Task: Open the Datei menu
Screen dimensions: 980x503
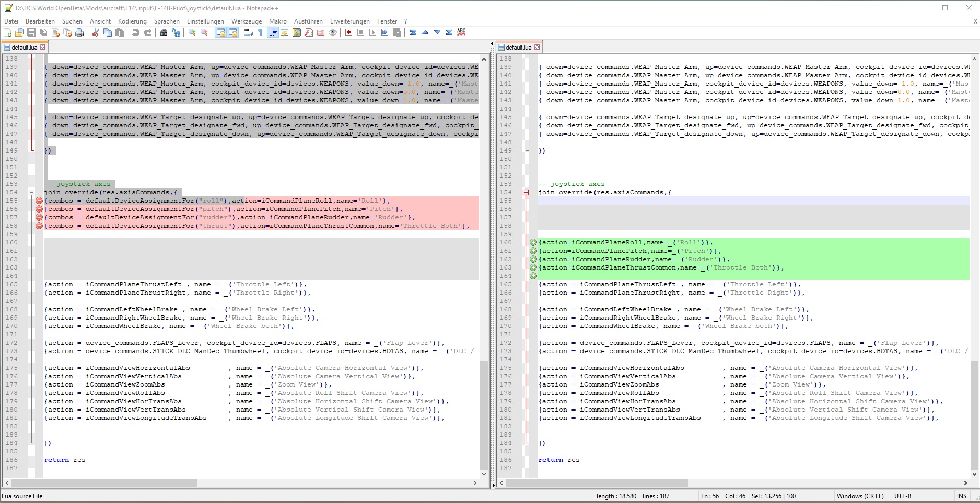Action: (11, 21)
